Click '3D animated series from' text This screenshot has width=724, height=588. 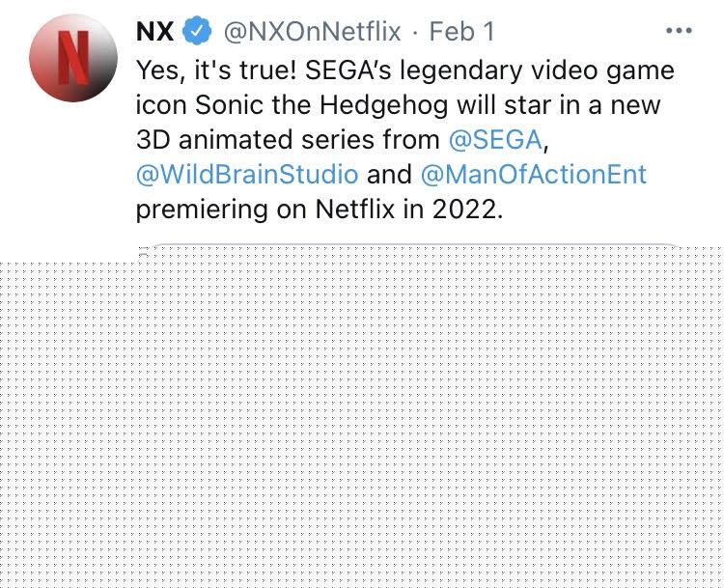click(288, 139)
